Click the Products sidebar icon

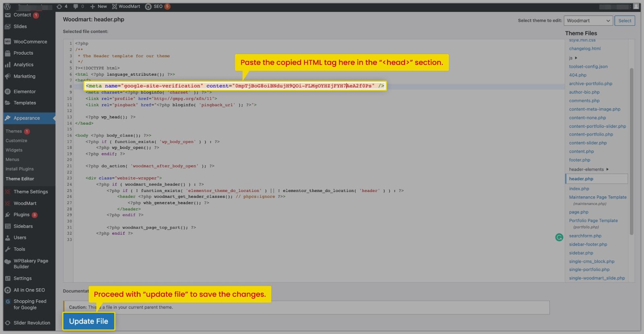tap(8, 53)
